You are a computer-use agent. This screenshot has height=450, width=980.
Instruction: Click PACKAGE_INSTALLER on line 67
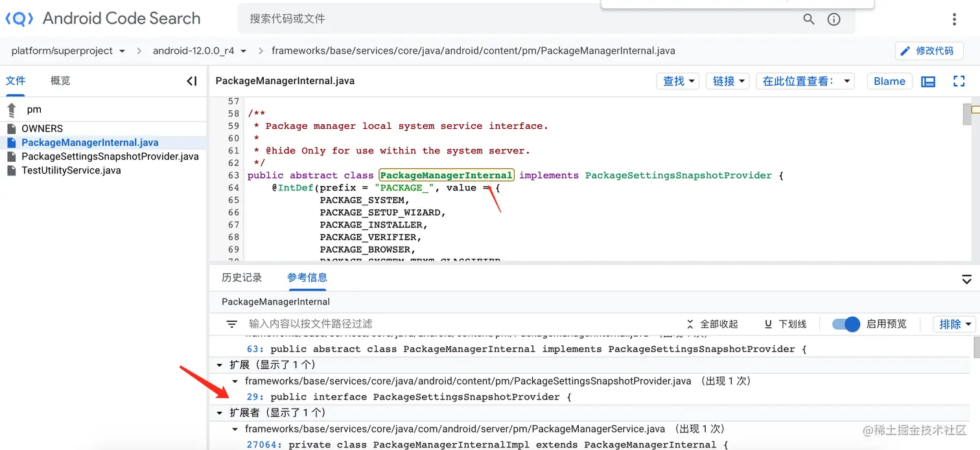pyautogui.click(x=371, y=225)
